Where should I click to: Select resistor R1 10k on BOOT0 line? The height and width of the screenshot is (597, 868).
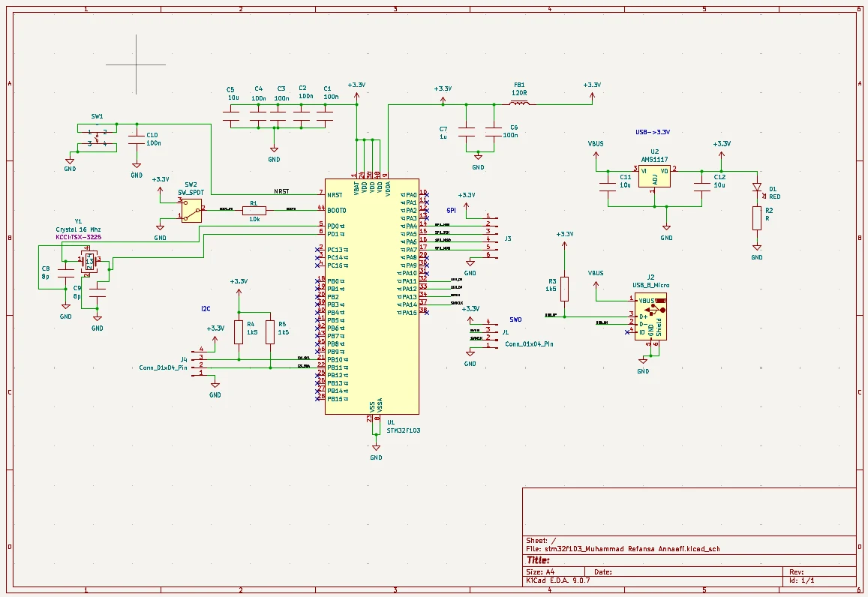(x=254, y=210)
